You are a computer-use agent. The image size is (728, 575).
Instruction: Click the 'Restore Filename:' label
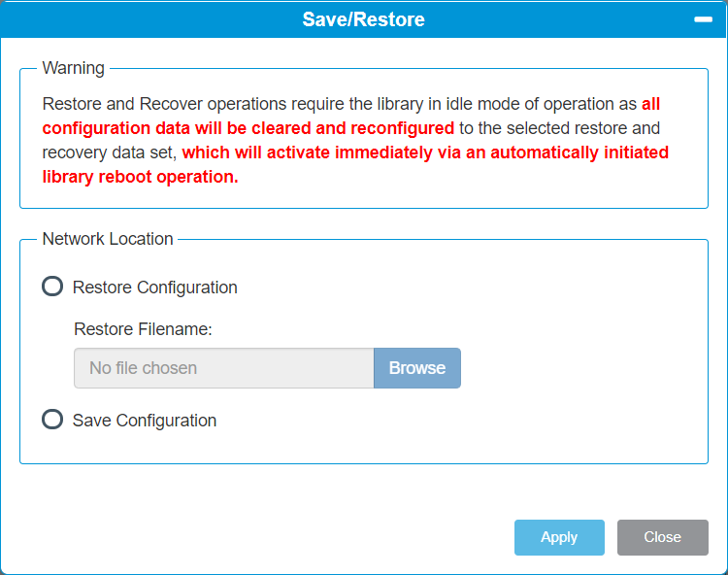(143, 329)
